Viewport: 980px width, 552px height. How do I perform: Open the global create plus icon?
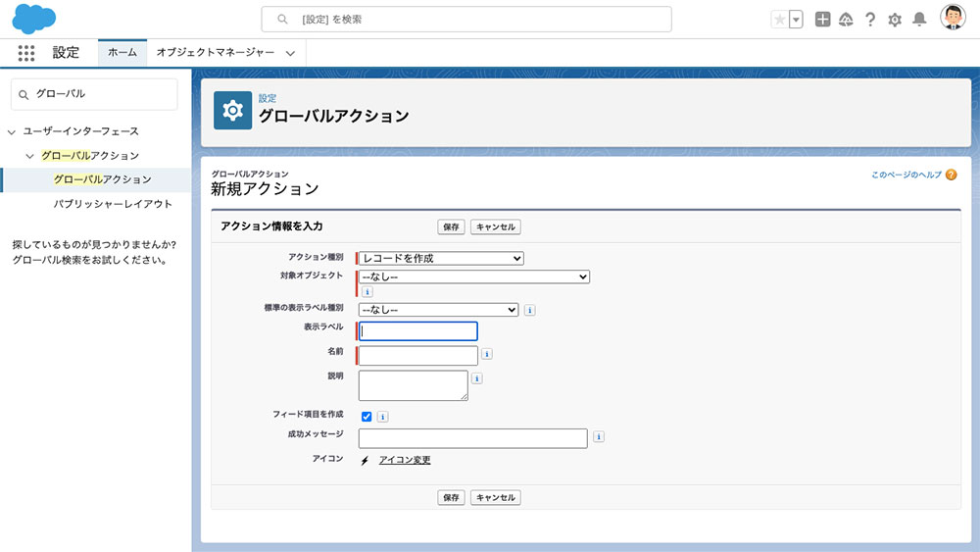[x=822, y=20]
